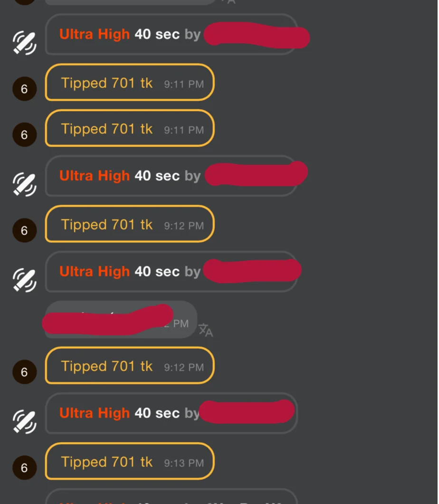The width and height of the screenshot is (439, 504).
Task: Click the third Ultra High 40 sec notification
Action: coord(172,272)
